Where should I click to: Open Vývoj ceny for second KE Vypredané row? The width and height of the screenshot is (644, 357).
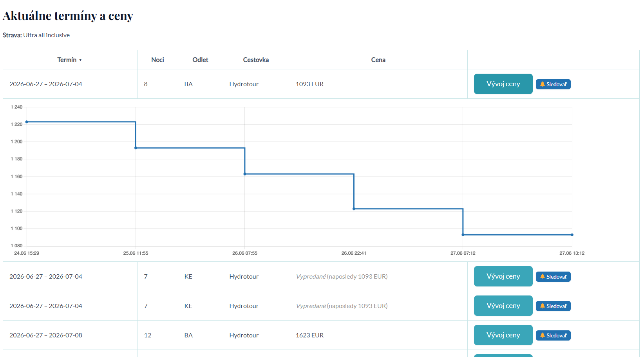[503, 306]
